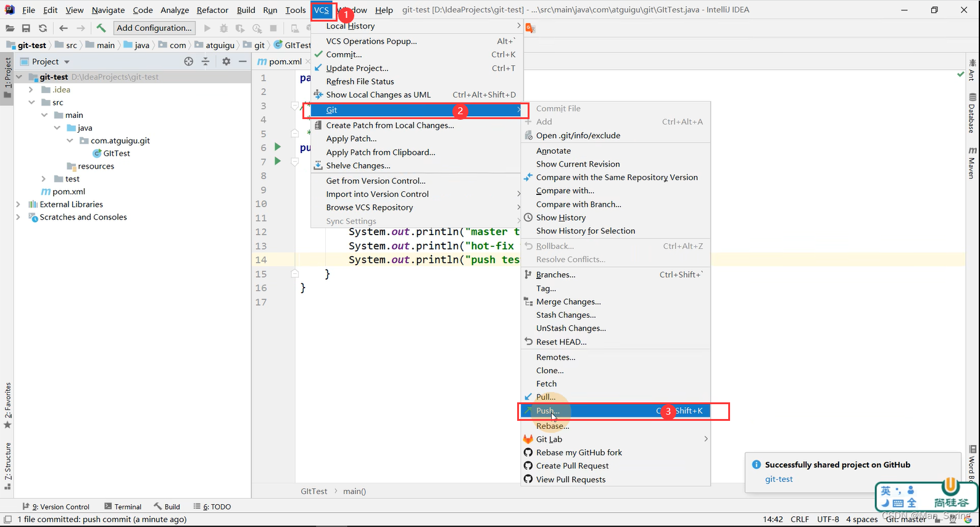Open git-test link in GitHub notification
Viewport: 980px width, 527px height.
click(x=779, y=479)
